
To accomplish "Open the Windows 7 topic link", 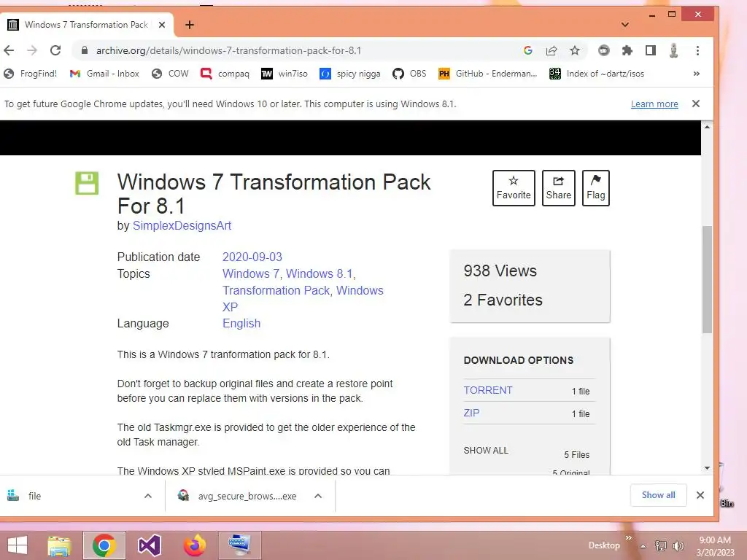I will [x=251, y=274].
